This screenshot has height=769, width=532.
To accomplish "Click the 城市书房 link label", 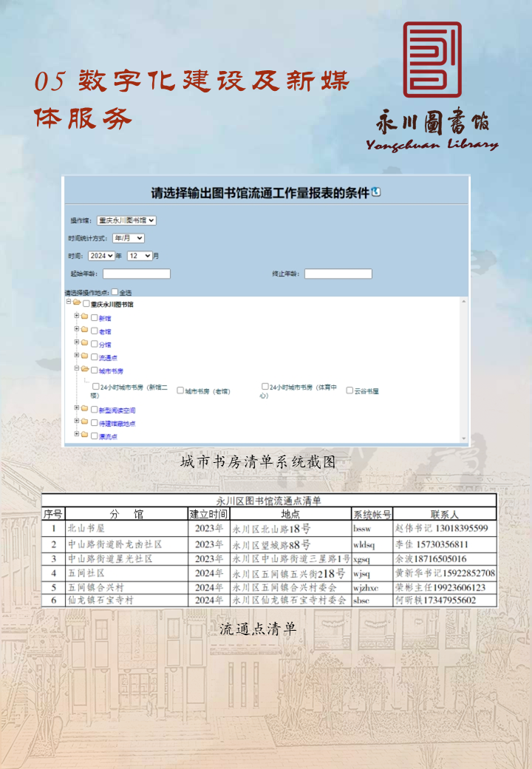I will [x=111, y=370].
